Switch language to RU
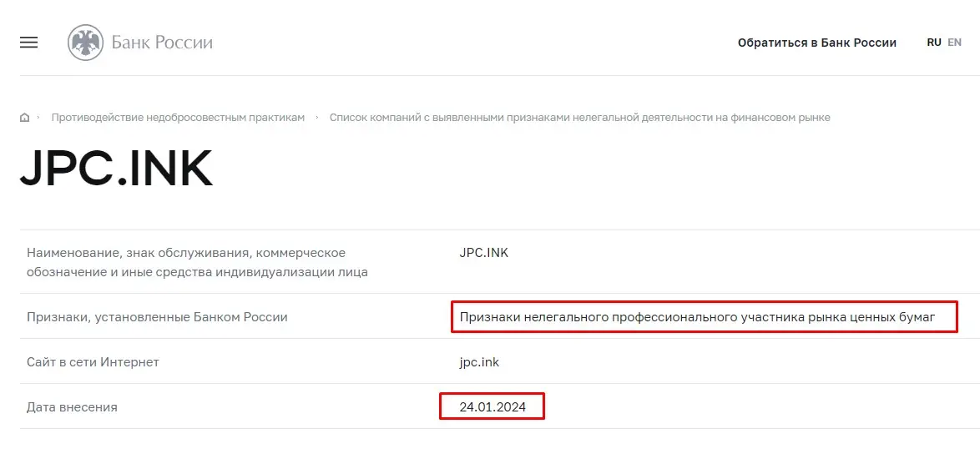The width and height of the screenshot is (980, 449). pos(934,42)
